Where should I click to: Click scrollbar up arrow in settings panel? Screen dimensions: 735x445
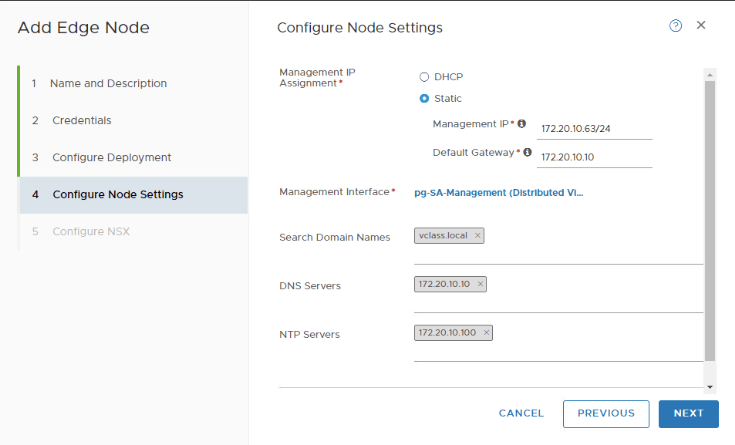(710, 74)
